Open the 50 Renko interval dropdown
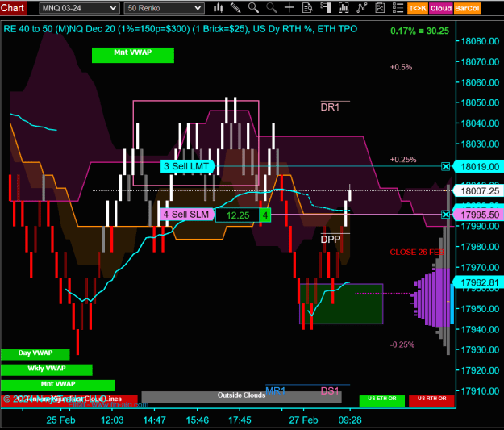 tap(165, 8)
